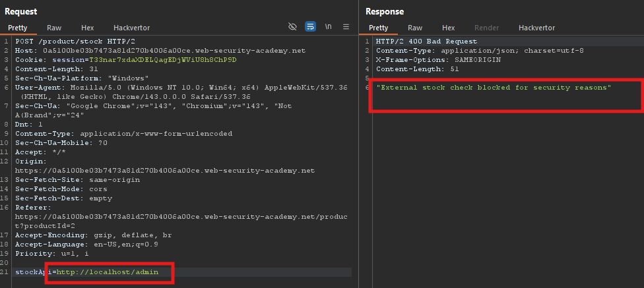This screenshot has height=288, width=644.
Task: Click the Host header line in request
Action: pos(160,51)
